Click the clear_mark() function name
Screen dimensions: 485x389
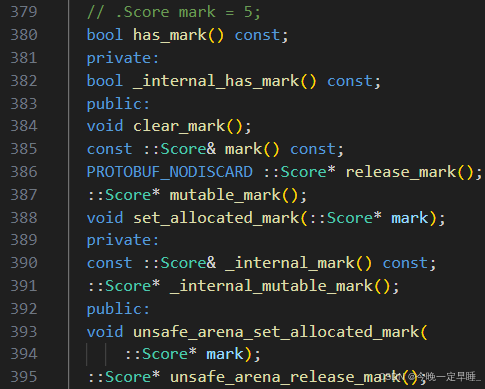[x=188, y=126]
